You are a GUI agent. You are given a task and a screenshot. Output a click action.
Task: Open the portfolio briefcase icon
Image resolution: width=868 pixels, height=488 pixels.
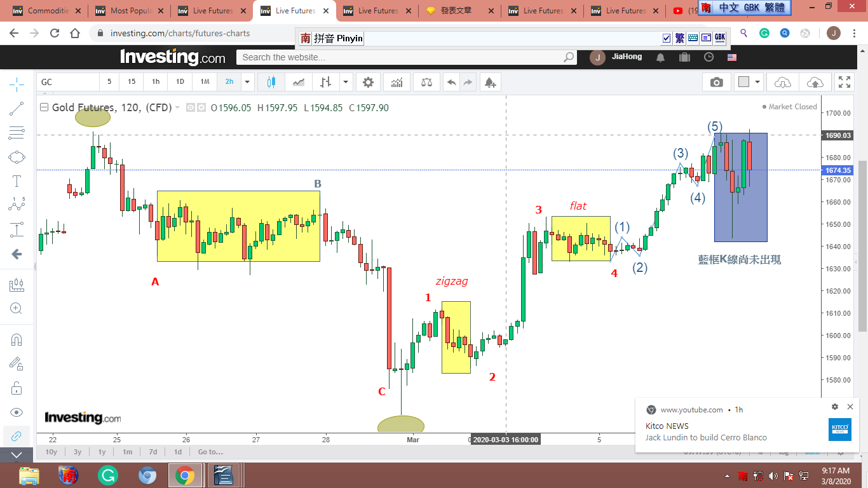click(684, 57)
